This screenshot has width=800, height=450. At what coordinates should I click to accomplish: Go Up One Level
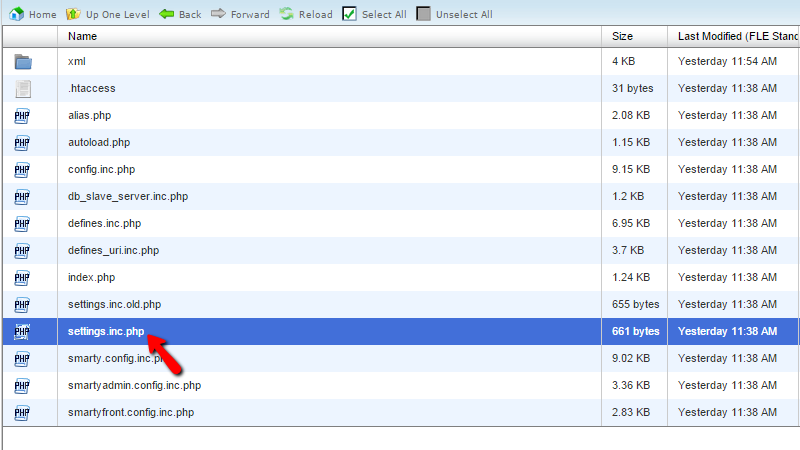tap(108, 14)
